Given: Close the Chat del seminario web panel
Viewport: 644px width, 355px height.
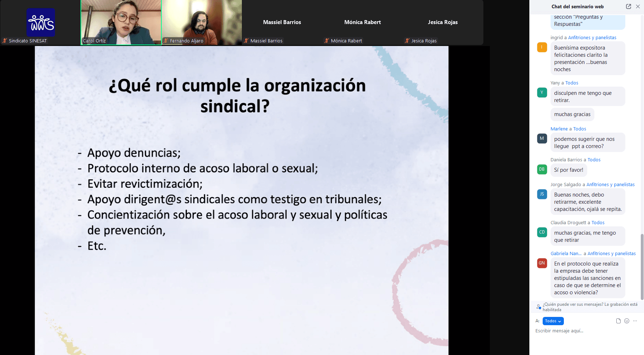Looking at the screenshot, I should pos(638,6).
